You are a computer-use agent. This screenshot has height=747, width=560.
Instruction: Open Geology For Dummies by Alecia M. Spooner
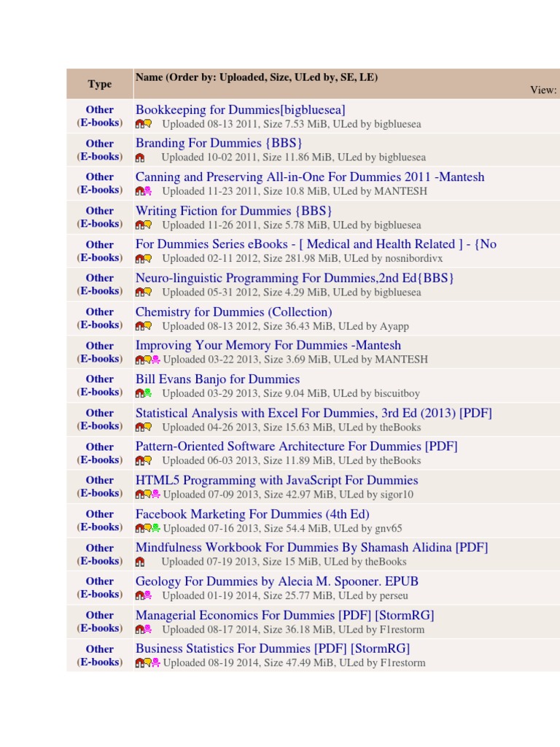pos(277,581)
